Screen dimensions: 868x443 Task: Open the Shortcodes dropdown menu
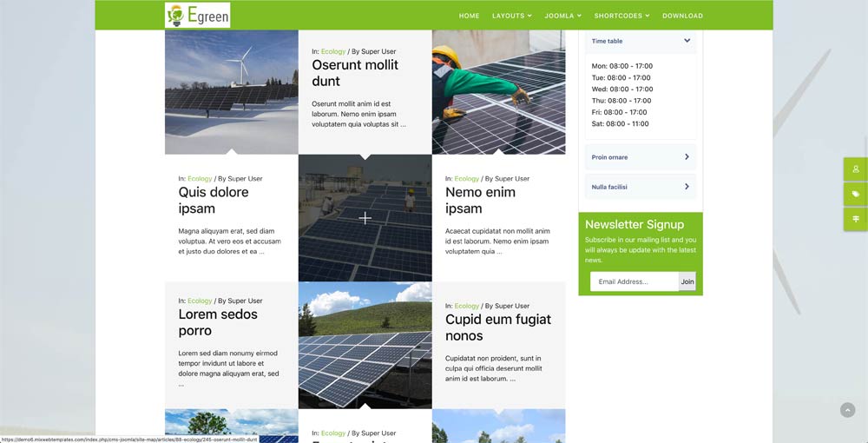tap(621, 16)
